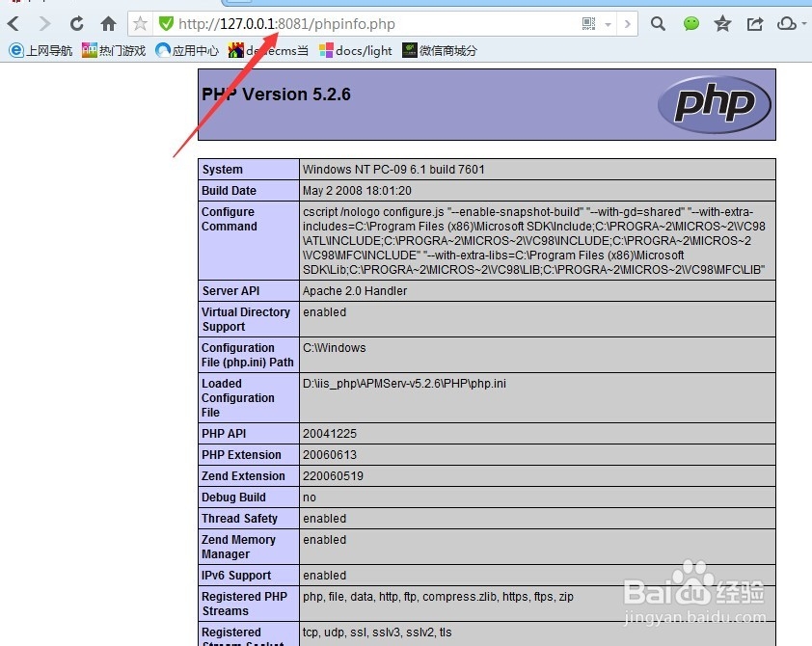Screen dimensions: 812x646
Task: Select 'May 2 2008 18:01:20' value
Action: pyautogui.click(x=358, y=191)
